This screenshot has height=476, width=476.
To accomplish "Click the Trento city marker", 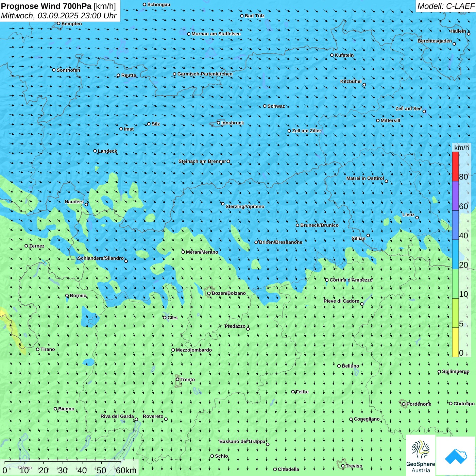I will pos(177,379).
